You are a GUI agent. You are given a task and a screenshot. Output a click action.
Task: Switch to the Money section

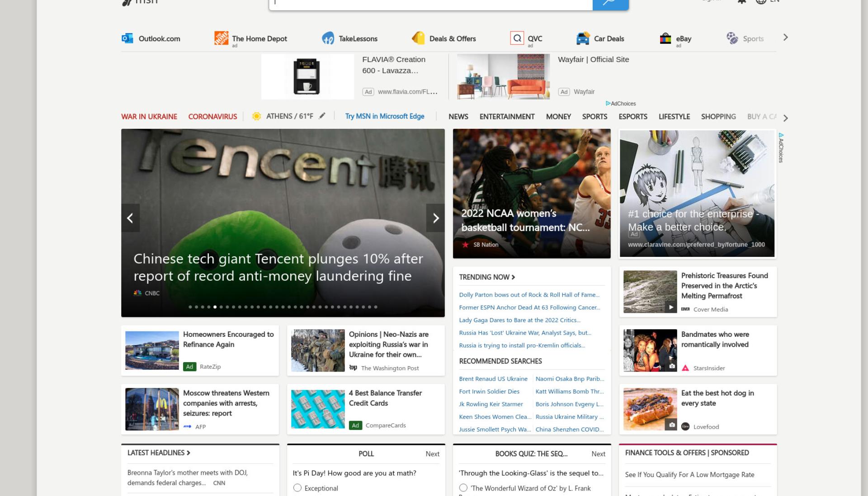pyautogui.click(x=558, y=117)
